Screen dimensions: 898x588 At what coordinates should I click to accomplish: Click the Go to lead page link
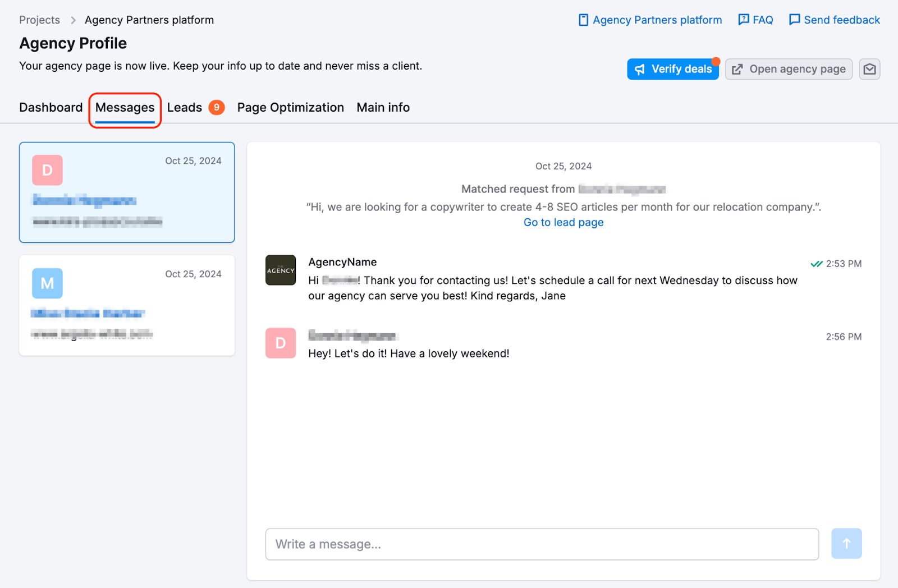click(x=563, y=222)
